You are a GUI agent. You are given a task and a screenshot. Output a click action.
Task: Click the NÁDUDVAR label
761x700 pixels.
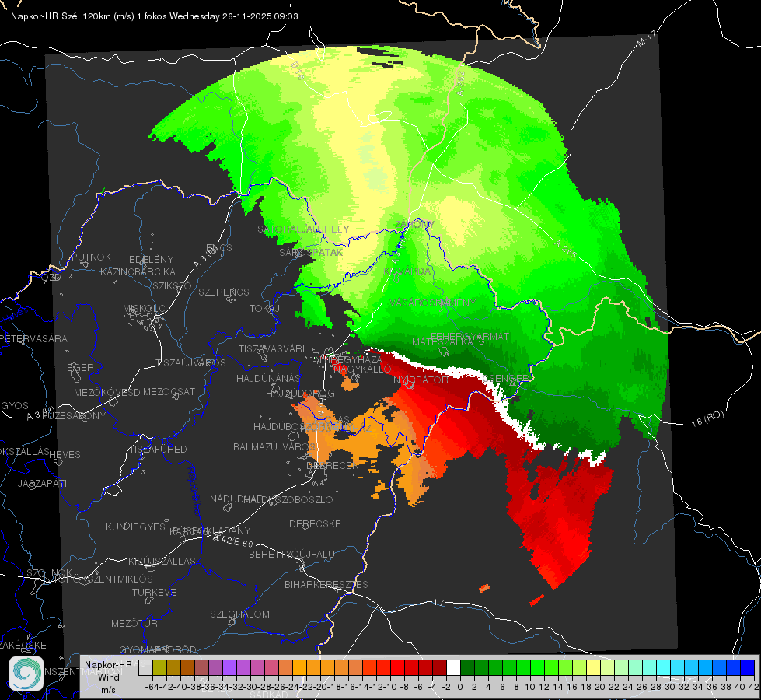(x=236, y=499)
